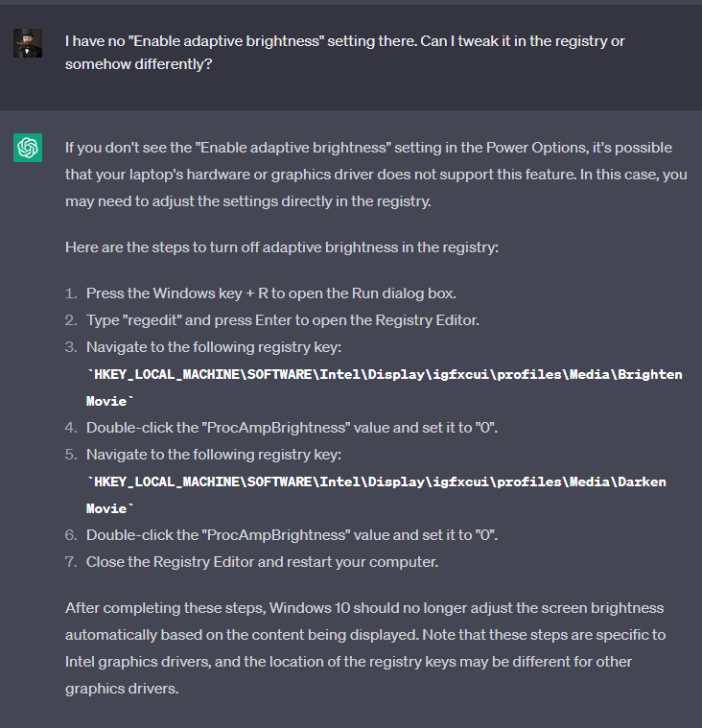
Task: Click the user's profile avatar picture
Action: point(28,43)
